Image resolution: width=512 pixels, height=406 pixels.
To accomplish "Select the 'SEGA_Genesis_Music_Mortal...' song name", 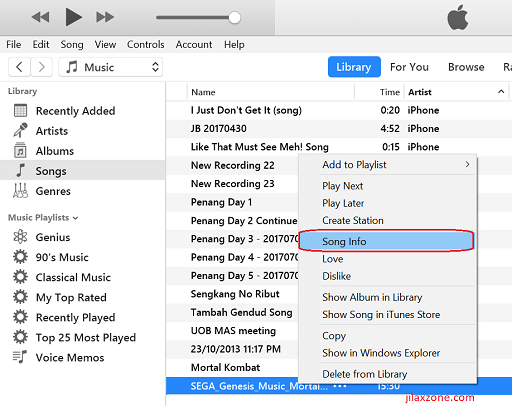I will [259, 386].
